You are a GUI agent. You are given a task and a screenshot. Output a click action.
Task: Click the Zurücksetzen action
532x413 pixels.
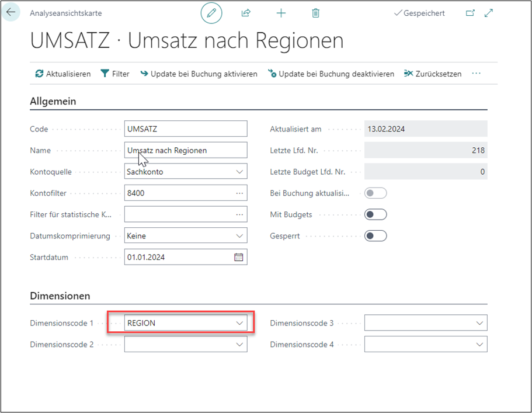(433, 74)
